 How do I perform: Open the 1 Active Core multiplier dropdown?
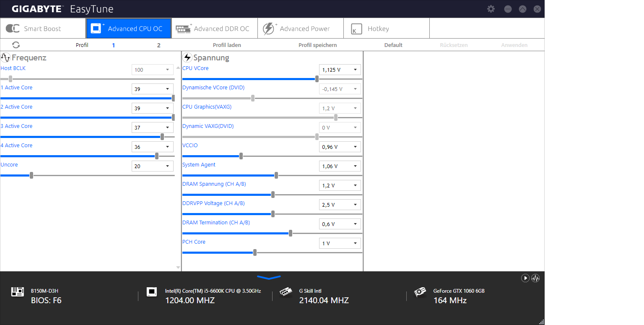coord(153,89)
